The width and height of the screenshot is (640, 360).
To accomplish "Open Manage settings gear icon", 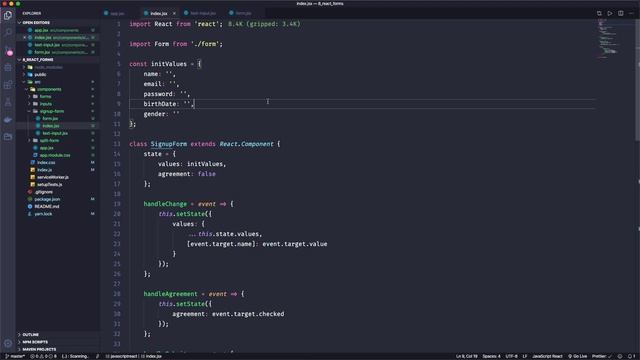I will pyautogui.click(x=8, y=343).
